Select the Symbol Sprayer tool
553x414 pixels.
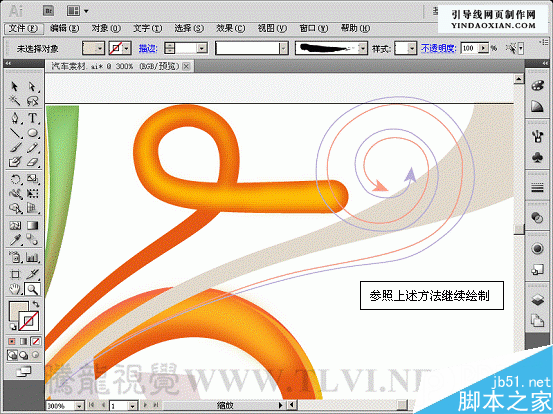[x=15, y=257]
